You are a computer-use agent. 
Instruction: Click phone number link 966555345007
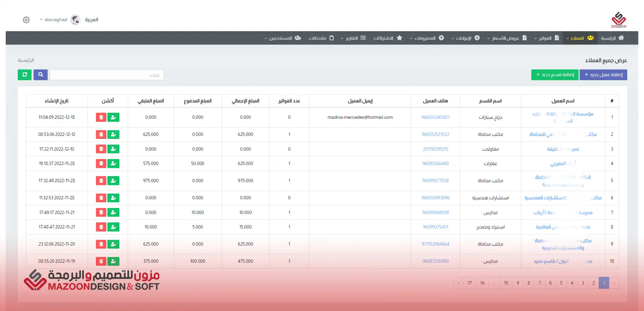[435, 117]
